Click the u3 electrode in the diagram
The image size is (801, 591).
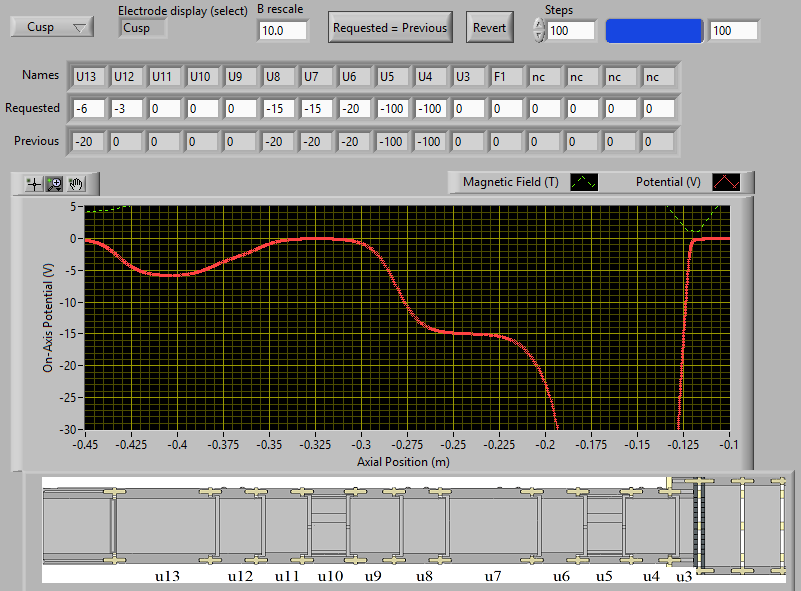click(685, 531)
